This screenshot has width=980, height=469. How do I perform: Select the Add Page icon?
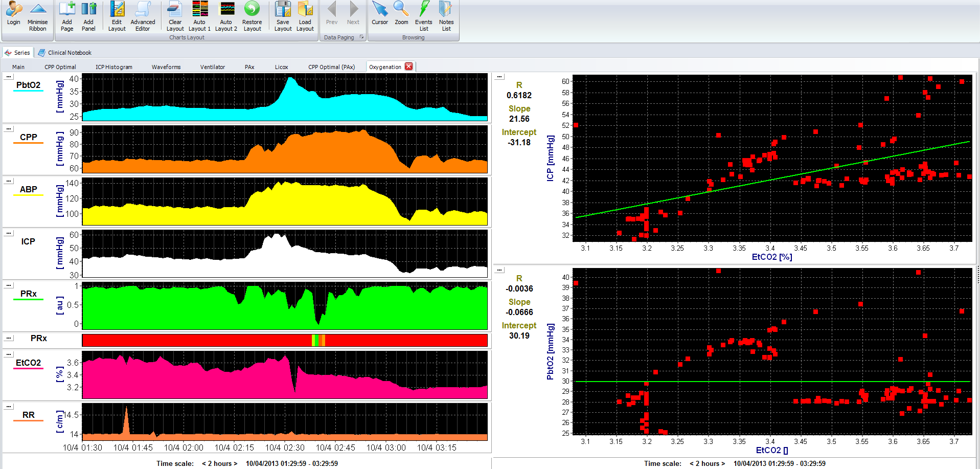coord(67,10)
